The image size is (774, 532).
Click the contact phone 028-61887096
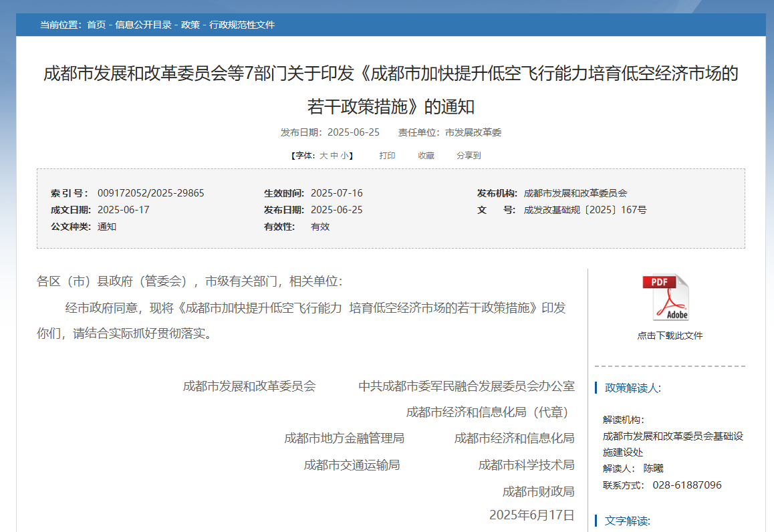687,485
